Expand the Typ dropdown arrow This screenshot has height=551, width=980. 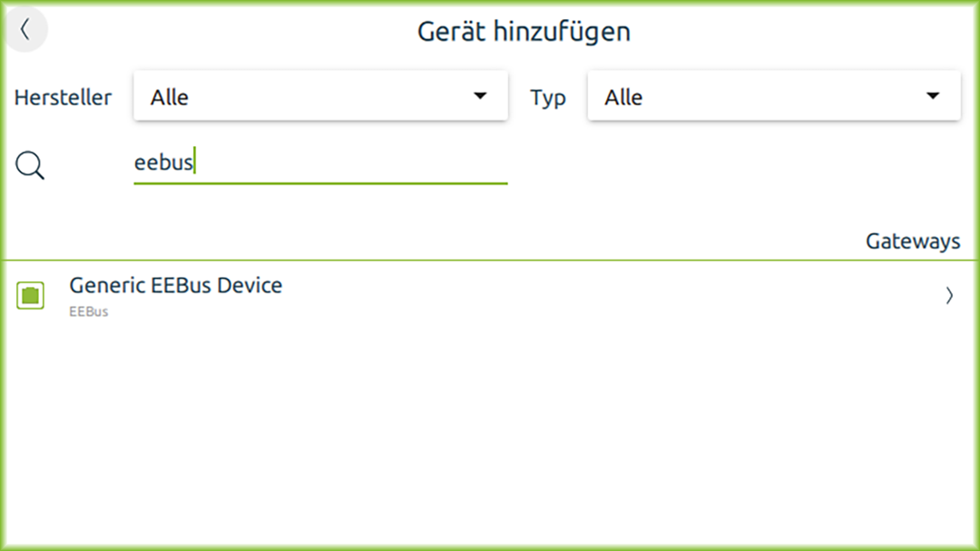coord(932,96)
